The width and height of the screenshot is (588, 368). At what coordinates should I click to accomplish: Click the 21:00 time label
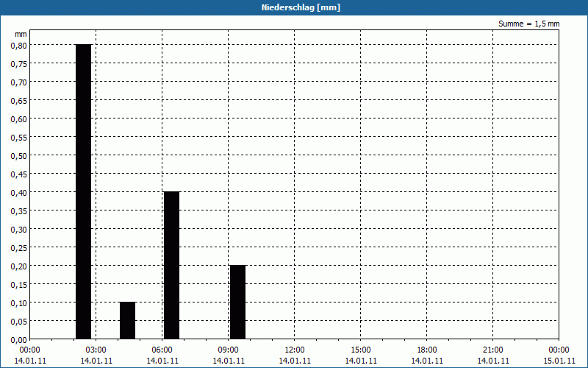click(492, 350)
